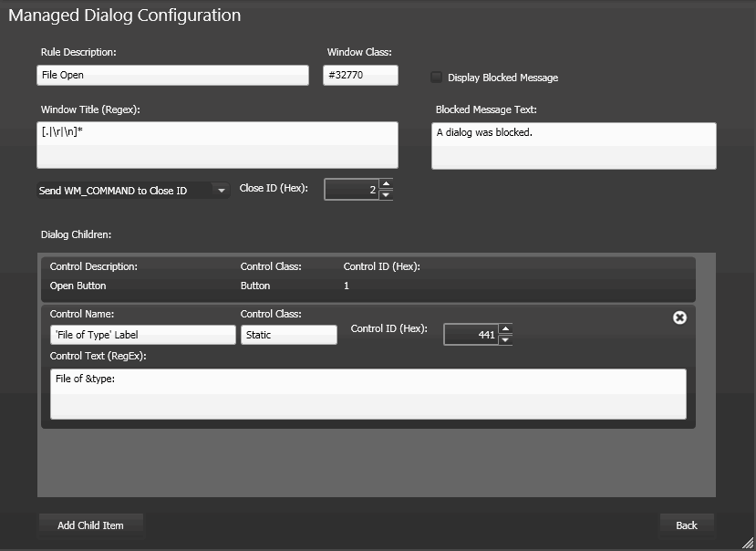Image resolution: width=756 pixels, height=551 pixels.
Task: Focus the Control Text (RegEx) box
Action: (368, 394)
